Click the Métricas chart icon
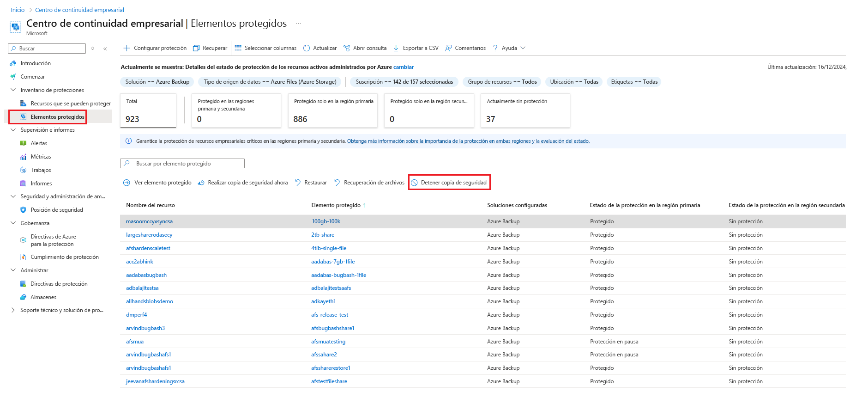Image resolution: width=868 pixels, height=398 pixels. pos(23,157)
